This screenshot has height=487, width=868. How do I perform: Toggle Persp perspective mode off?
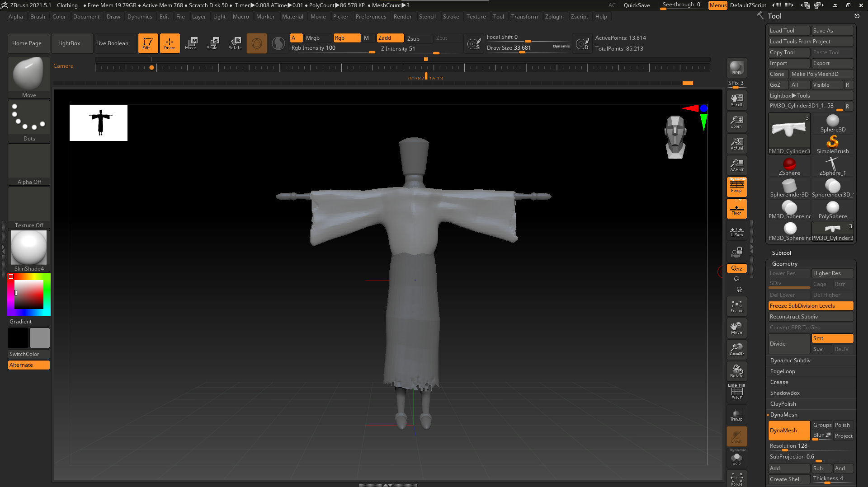[736, 187]
